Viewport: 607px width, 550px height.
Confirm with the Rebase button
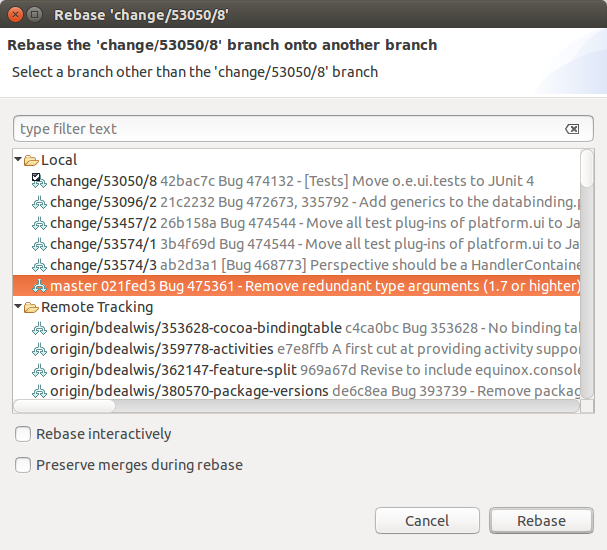[541, 521]
